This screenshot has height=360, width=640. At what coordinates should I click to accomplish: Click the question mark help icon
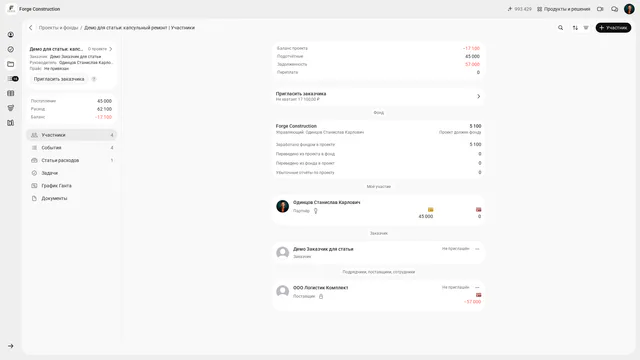click(94, 79)
